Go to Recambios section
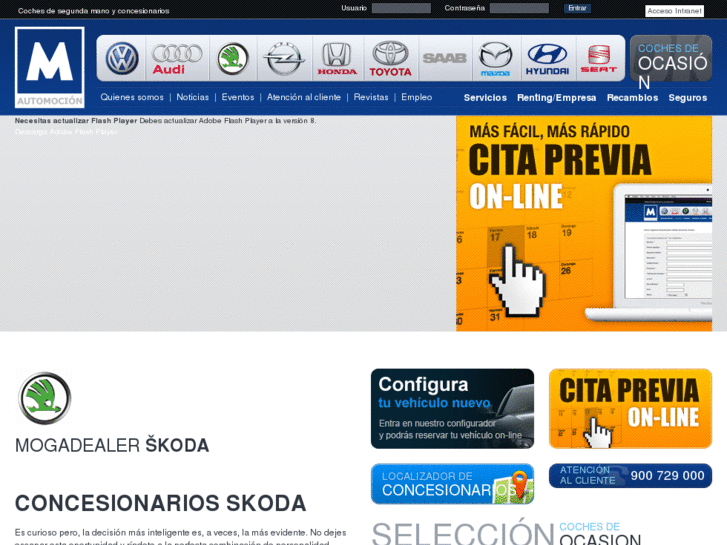The width and height of the screenshot is (727, 545). (x=632, y=98)
